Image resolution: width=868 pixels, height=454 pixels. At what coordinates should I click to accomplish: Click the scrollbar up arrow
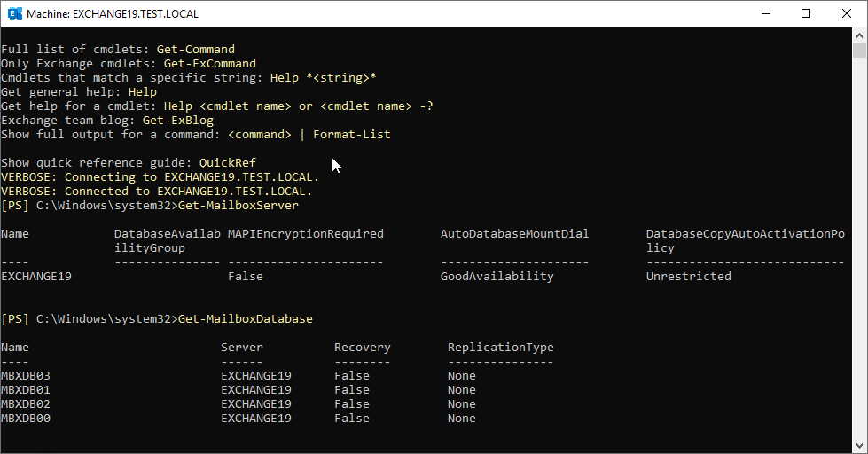tap(859, 35)
